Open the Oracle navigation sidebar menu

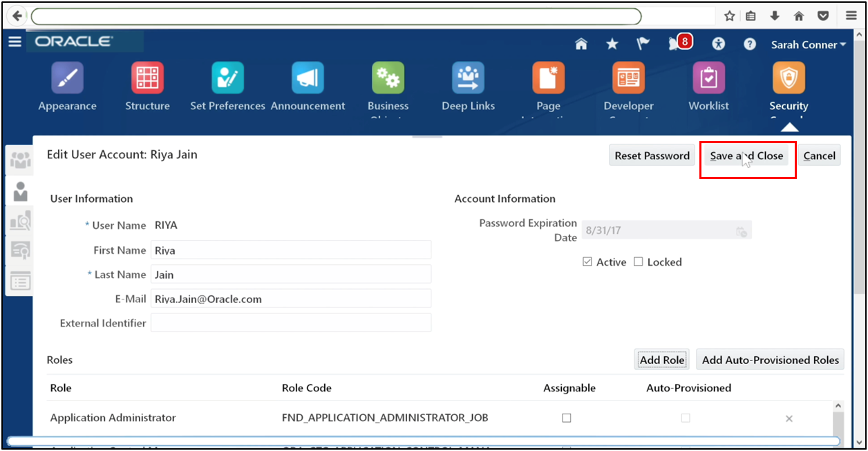(x=15, y=41)
